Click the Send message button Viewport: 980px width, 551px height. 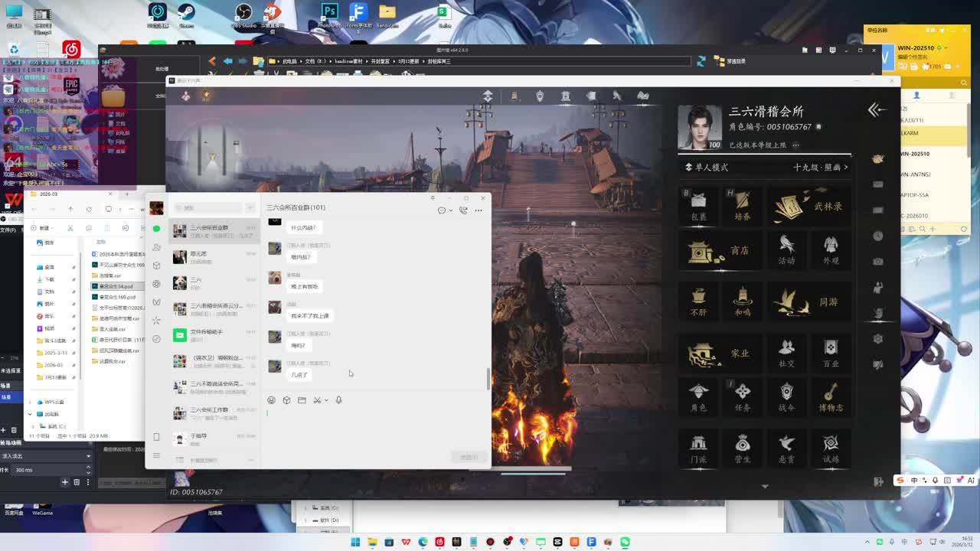468,457
